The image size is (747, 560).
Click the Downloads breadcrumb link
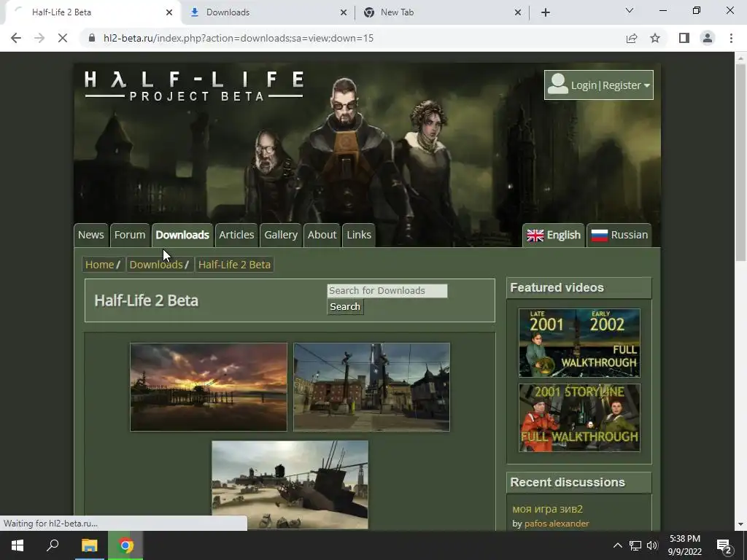pyautogui.click(x=156, y=264)
